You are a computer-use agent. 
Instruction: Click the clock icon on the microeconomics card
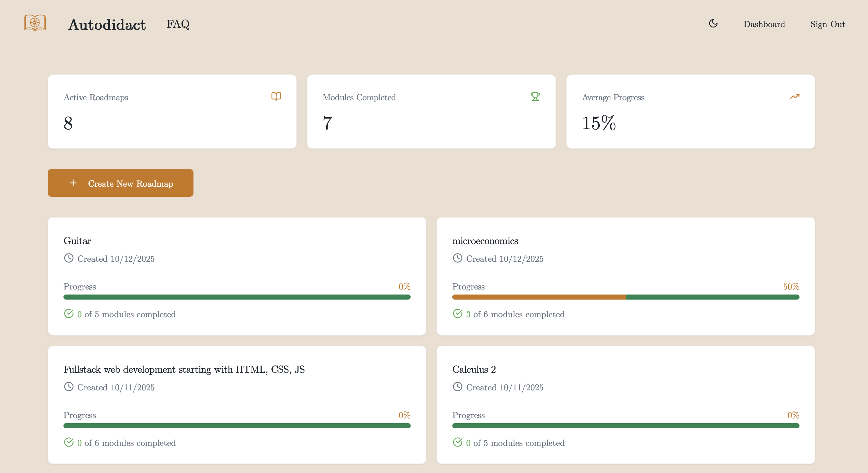(x=457, y=258)
